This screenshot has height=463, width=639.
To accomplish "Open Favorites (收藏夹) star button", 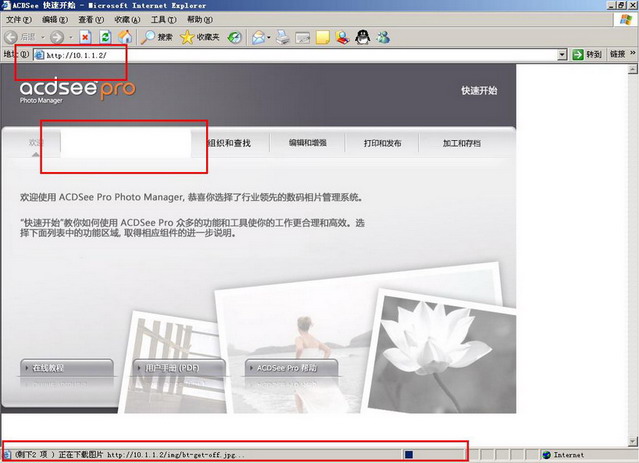I will click(200, 37).
